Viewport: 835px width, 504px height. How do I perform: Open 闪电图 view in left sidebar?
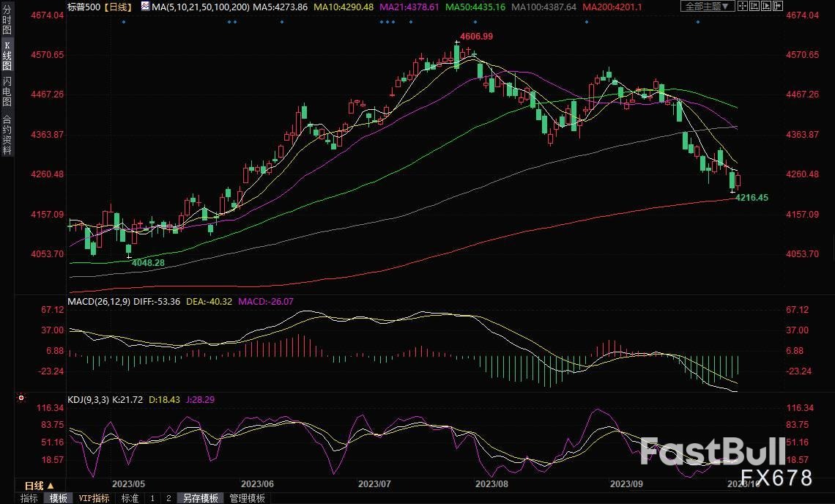point(7,91)
